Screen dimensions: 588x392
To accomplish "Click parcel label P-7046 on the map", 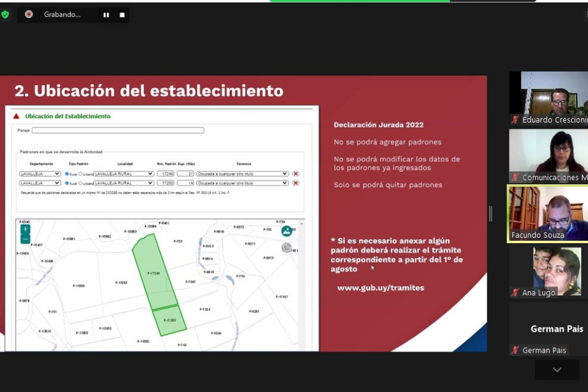I will tap(216, 333).
